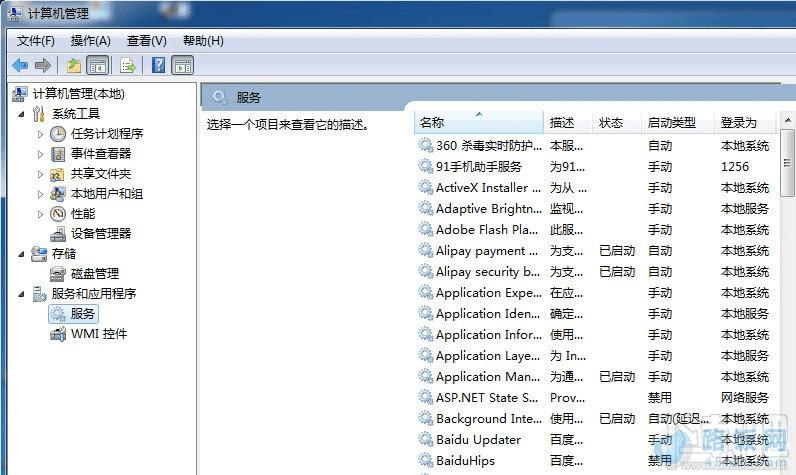The height and width of the screenshot is (475, 796).
Task: Sort by the 启动类型 column header
Action: 678,122
